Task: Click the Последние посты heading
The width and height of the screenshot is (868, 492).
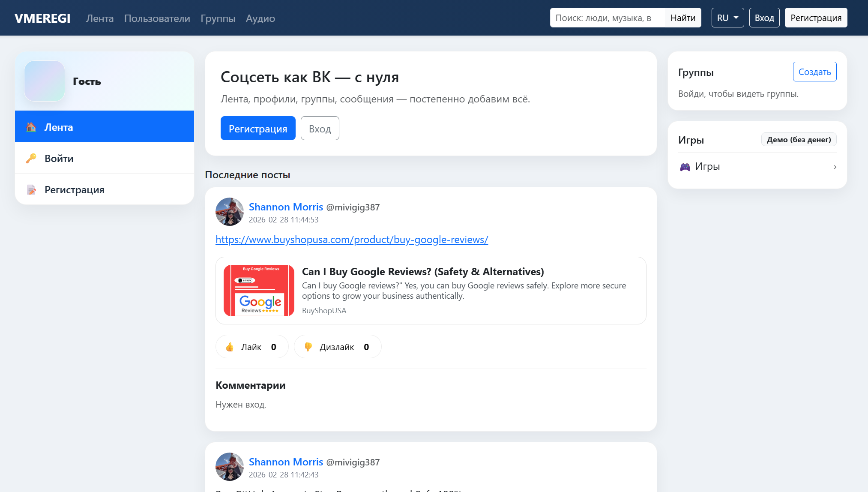Action: point(248,175)
